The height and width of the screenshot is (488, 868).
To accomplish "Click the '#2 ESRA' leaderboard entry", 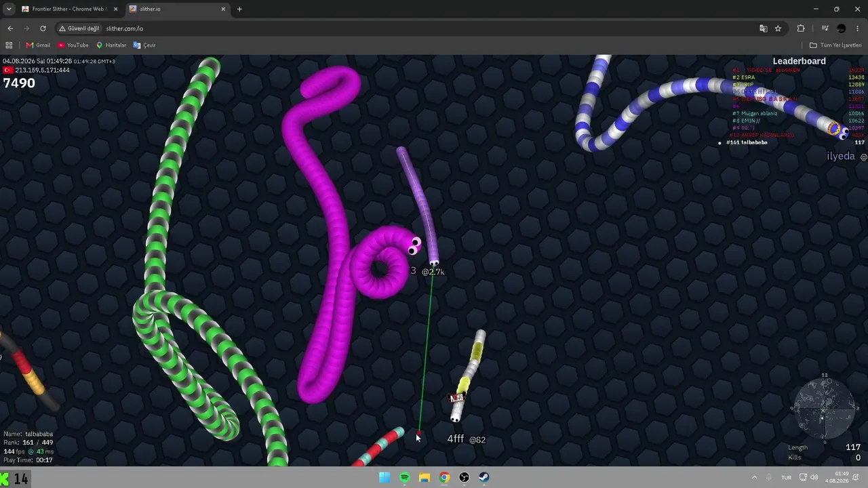I will click(x=744, y=77).
